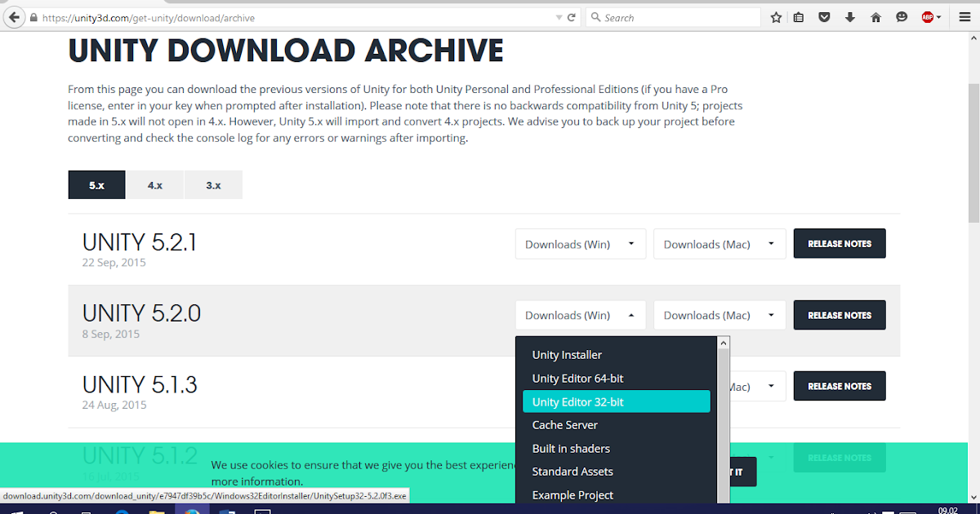Save the page to Pocket

pos(825,17)
